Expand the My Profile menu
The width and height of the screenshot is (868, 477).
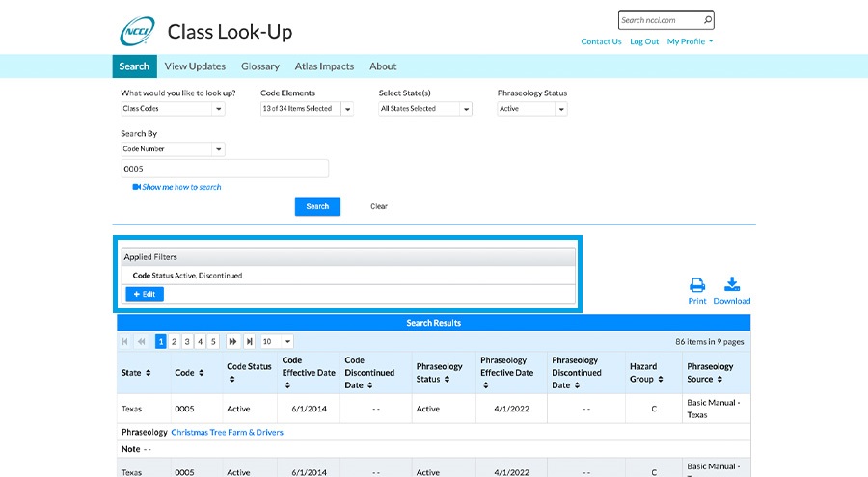pos(690,41)
